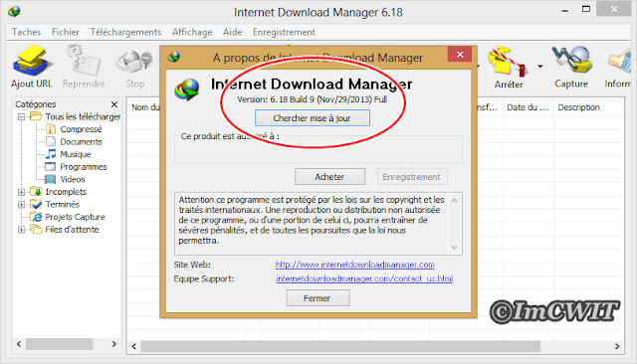Click the Ajout URL toolbar icon
637x364 pixels.
[x=32, y=67]
